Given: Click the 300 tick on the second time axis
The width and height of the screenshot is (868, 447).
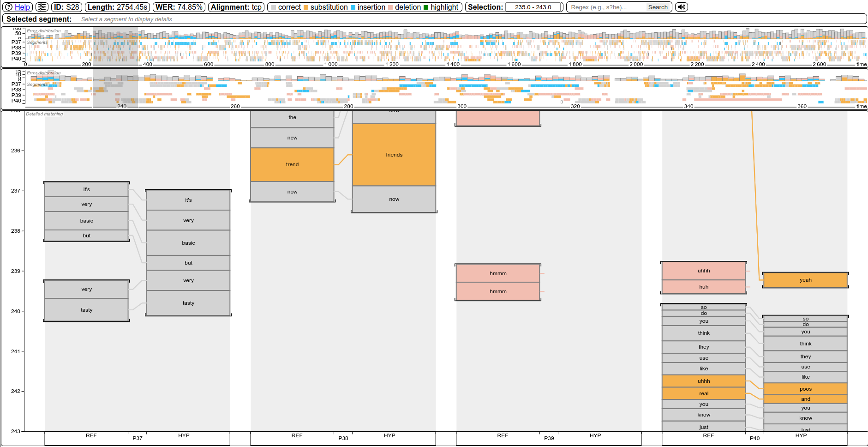Looking at the screenshot, I should (462, 106).
